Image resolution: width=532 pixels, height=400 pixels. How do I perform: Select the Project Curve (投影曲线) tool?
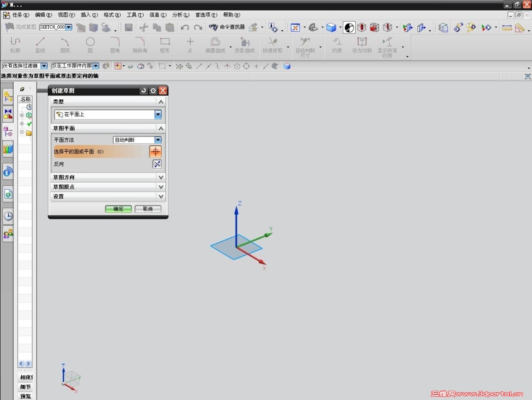(x=245, y=45)
